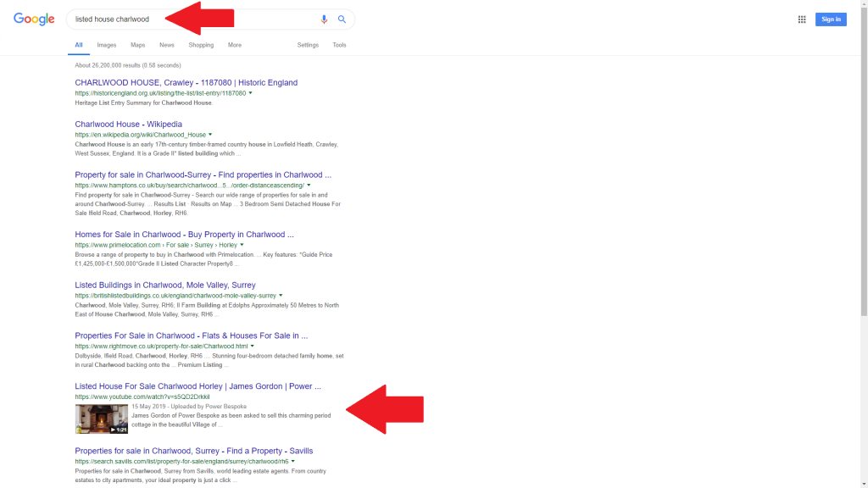Viewport: 868px width, 488px height.
Task: Open Properties for sale Savills result link
Action: 193,451
